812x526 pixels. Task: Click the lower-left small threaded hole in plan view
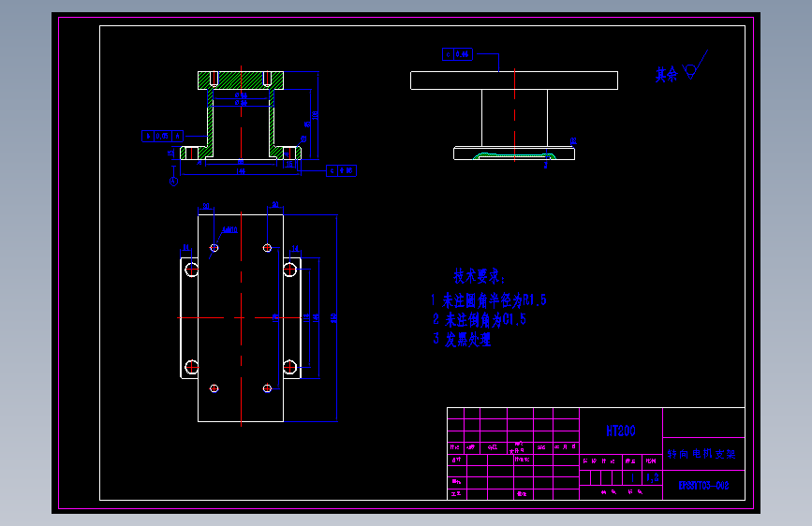click(214, 388)
